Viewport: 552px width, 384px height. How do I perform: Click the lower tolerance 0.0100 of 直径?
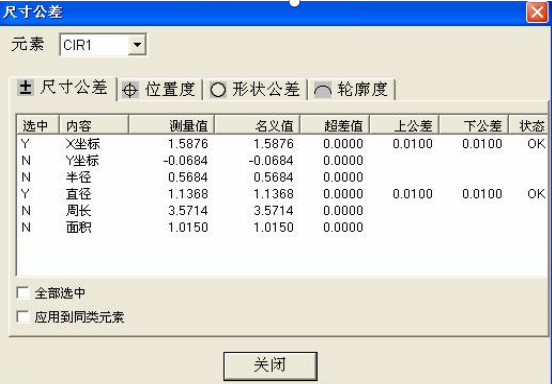pos(482,194)
